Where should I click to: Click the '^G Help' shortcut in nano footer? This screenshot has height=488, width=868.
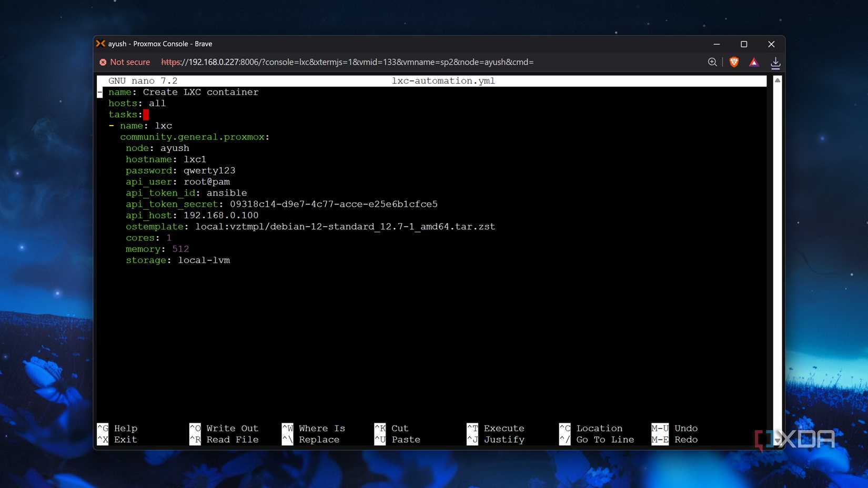point(117,429)
